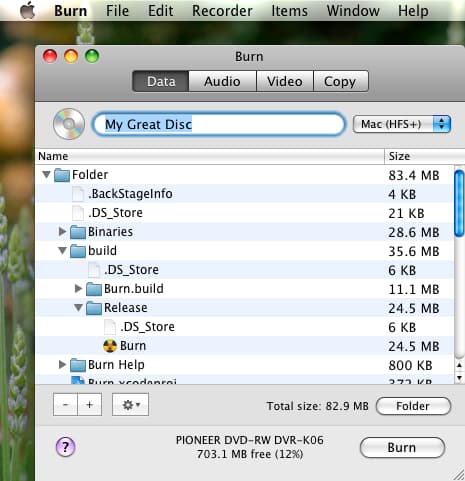This screenshot has height=481, width=465.
Task: Select the Burn Help folder icon
Action: 78,365
